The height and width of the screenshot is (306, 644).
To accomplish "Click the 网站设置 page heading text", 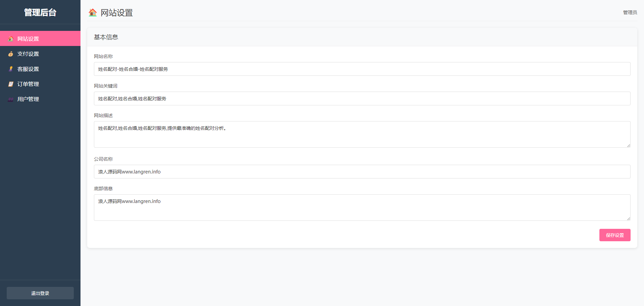I will coord(117,13).
